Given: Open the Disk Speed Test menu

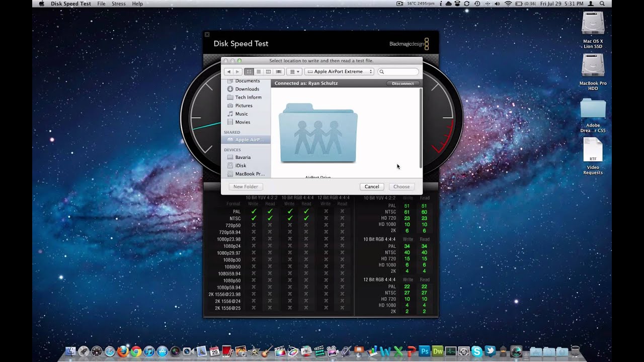Looking at the screenshot, I should pos(71,4).
